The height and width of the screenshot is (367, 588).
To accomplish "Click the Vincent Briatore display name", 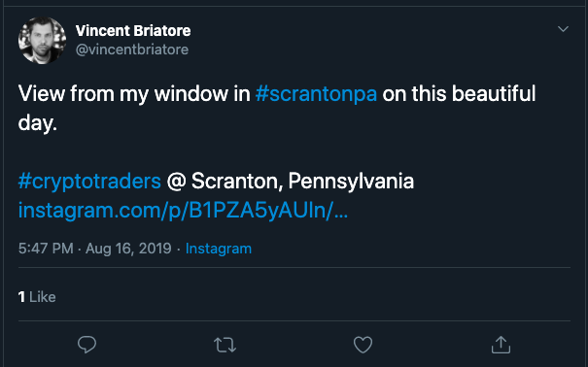I will (x=133, y=31).
